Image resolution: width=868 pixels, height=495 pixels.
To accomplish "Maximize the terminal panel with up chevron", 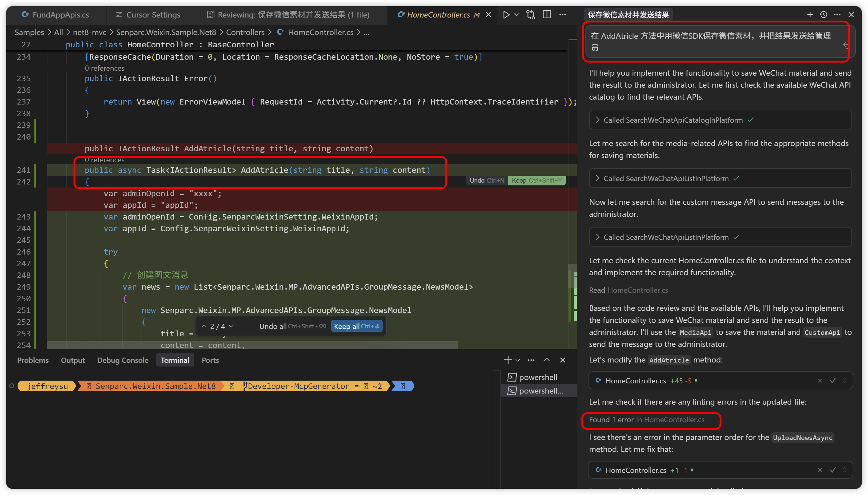I will [546, 360].
